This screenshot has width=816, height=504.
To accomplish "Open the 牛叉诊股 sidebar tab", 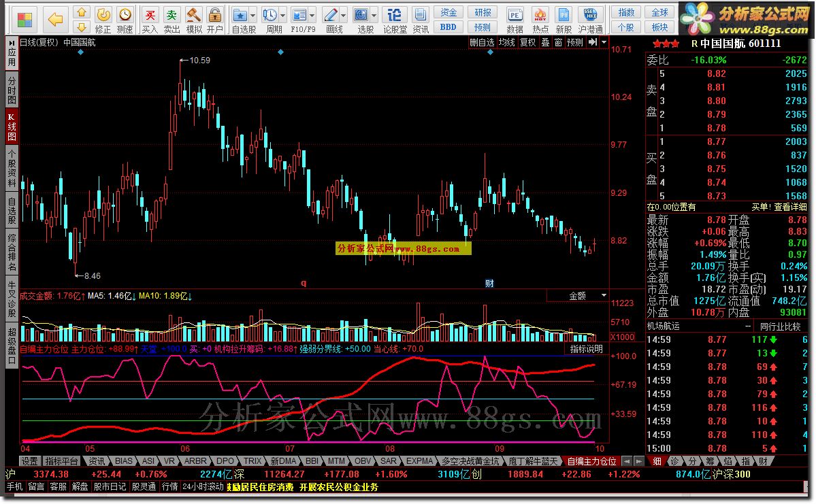I will coord(12,299).
